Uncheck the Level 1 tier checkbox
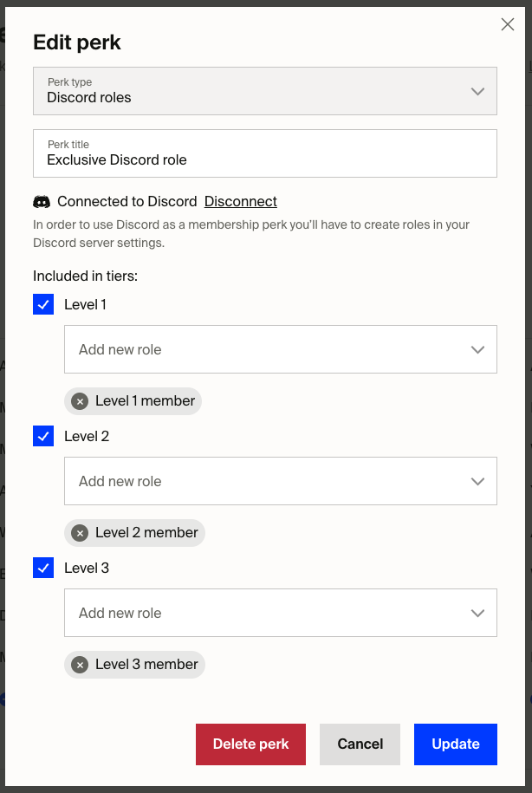 (x=43, y=304)
